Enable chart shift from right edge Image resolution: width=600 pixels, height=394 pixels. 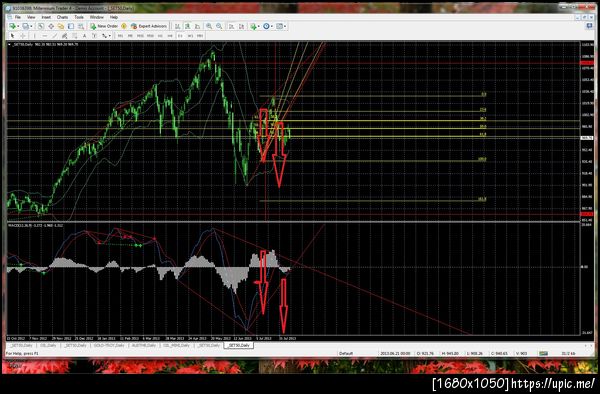(241, 26)
